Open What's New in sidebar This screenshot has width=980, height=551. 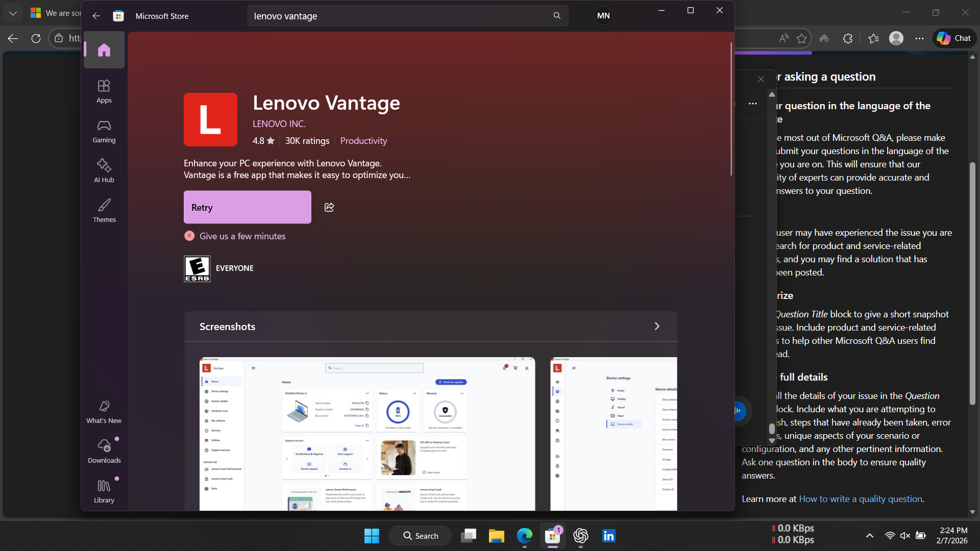(x=104, y=412)
